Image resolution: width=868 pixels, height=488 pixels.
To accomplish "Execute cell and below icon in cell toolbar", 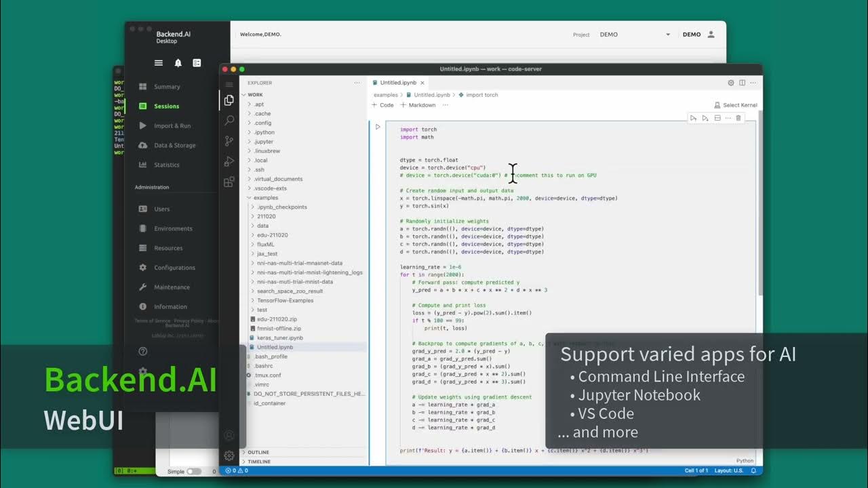I will 705,118.
